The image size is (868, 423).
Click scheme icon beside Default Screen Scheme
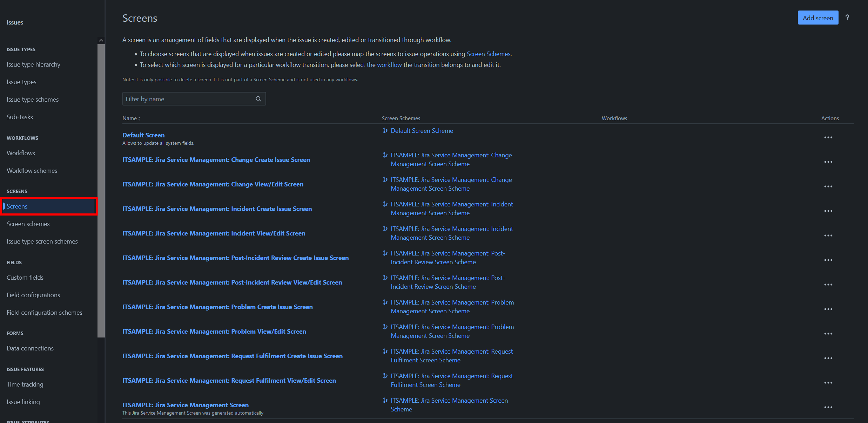pyautogui.click(x=385, y=131)
